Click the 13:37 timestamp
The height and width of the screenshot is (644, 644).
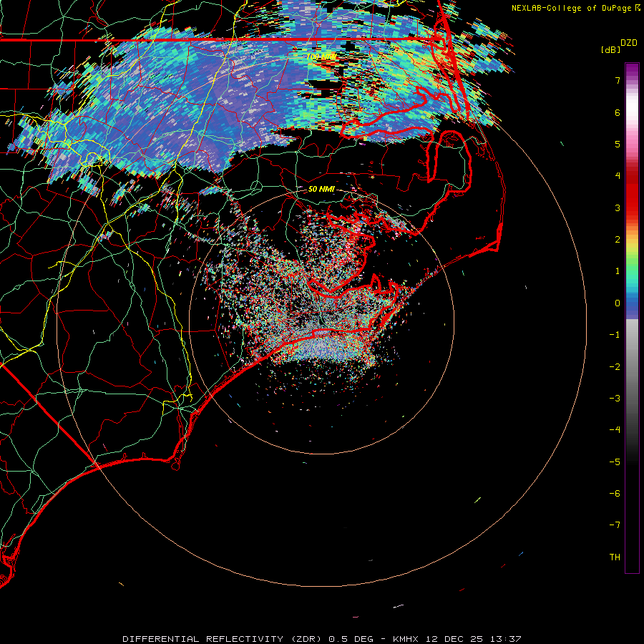pos(506,639)
